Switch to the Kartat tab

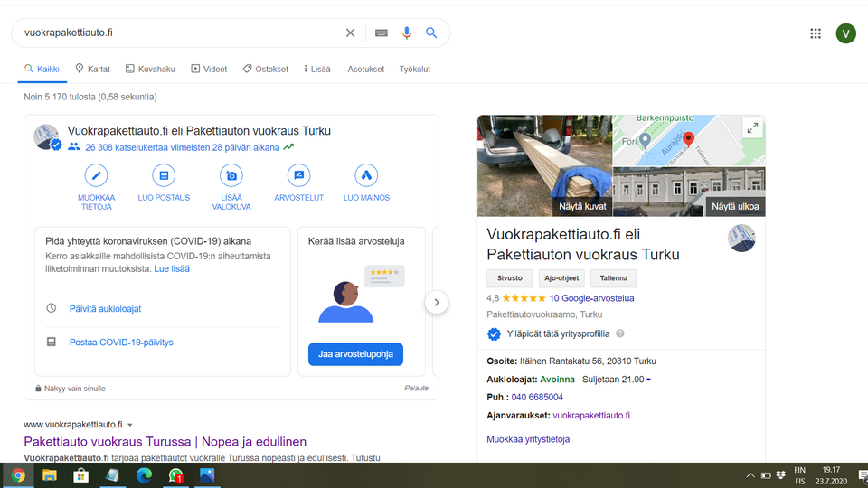(92, 70)
